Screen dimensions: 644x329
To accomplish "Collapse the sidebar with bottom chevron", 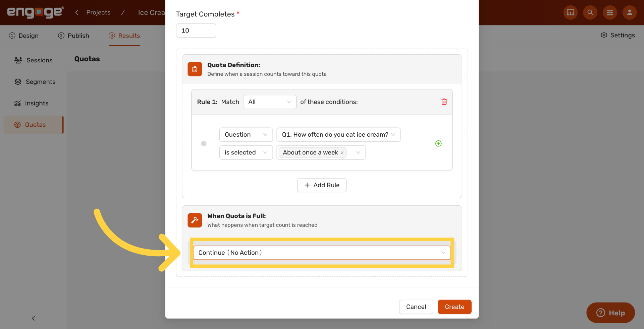I will tap(33, 318).
